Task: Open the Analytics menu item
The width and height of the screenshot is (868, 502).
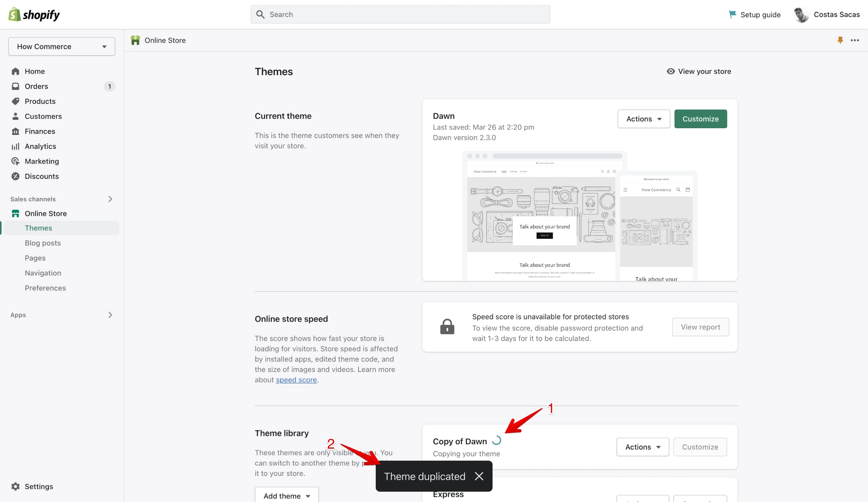Action: coord(40,146)
